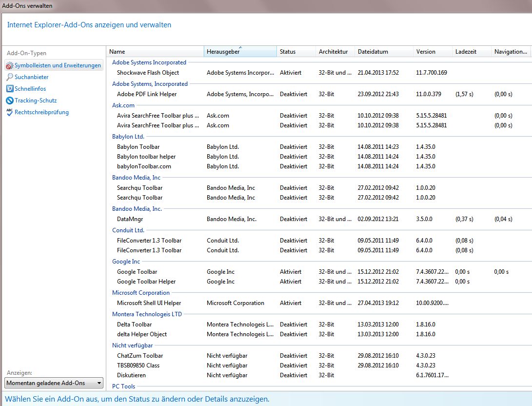
Task: Select the DataMngr add-on
Action: [x=319, y=219]
